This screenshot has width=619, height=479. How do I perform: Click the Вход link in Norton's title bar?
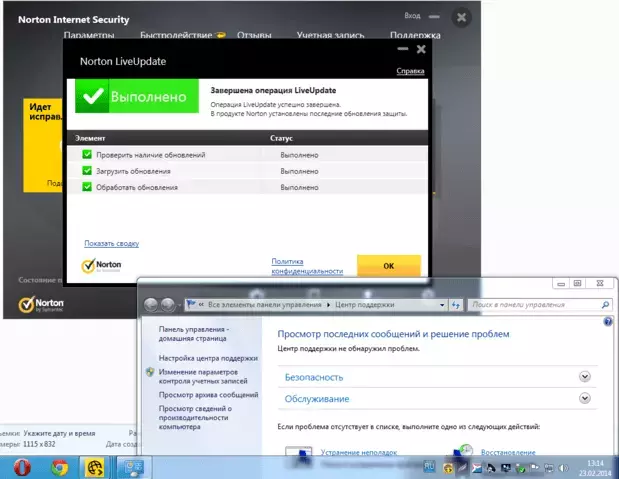412,16
